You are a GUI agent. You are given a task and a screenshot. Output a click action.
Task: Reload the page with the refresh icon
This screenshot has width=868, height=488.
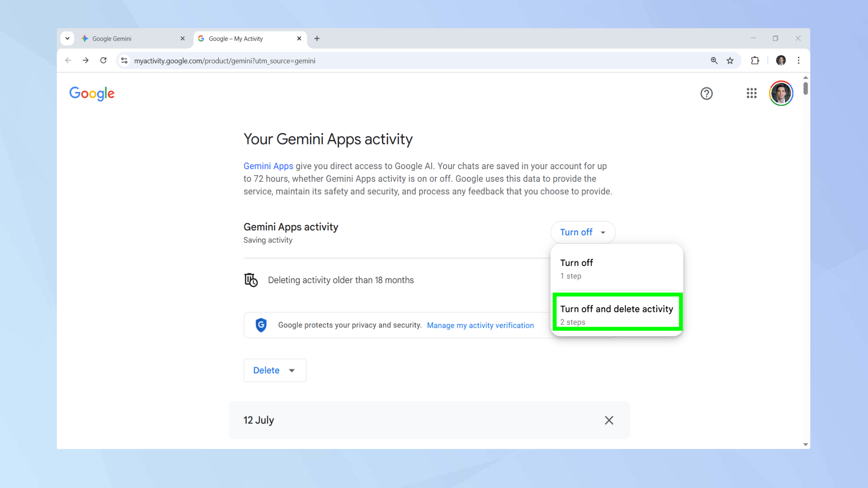pyautogui.click(x=103, y=61)
